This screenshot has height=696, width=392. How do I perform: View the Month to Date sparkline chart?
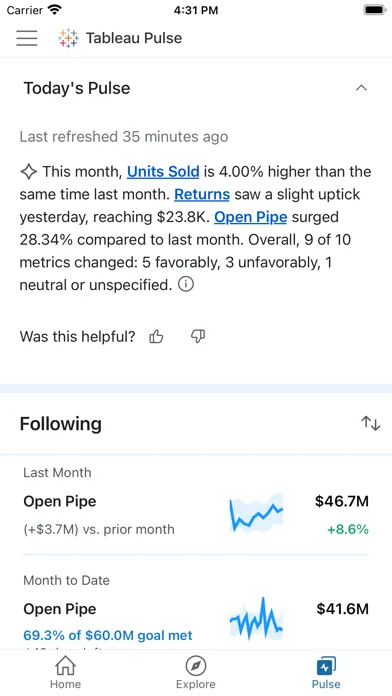(x=256, y=620)
